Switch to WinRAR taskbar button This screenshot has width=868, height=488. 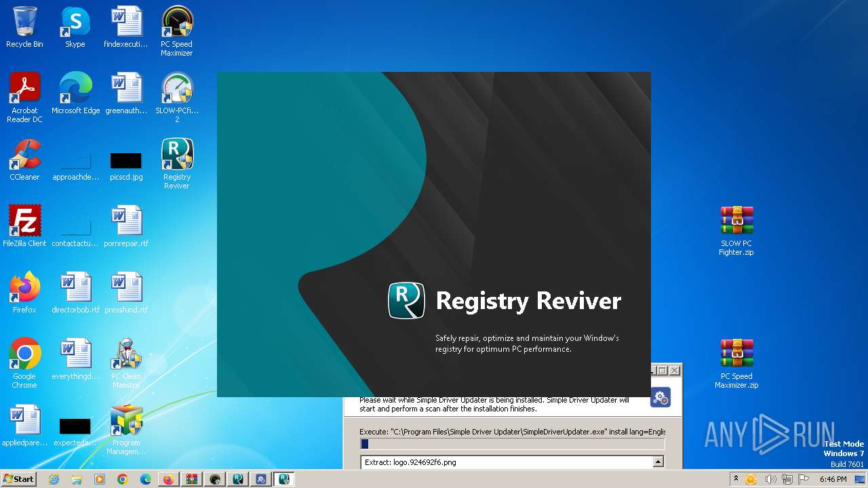(x=192, y=479)
